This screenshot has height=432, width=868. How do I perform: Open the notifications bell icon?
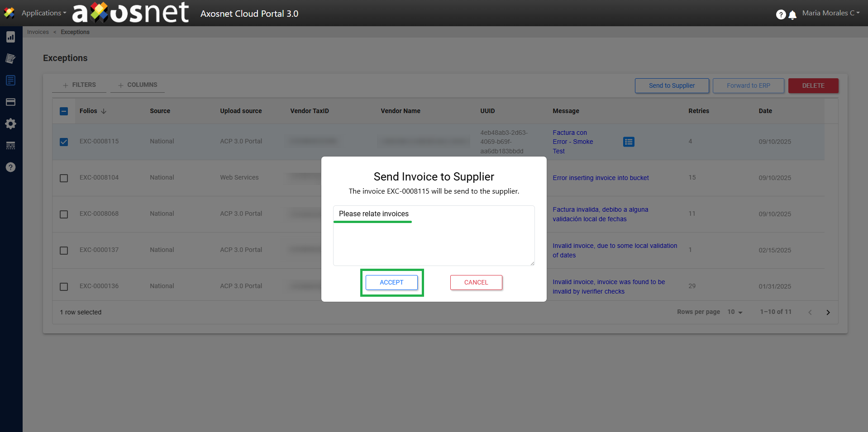pos(792,15)
